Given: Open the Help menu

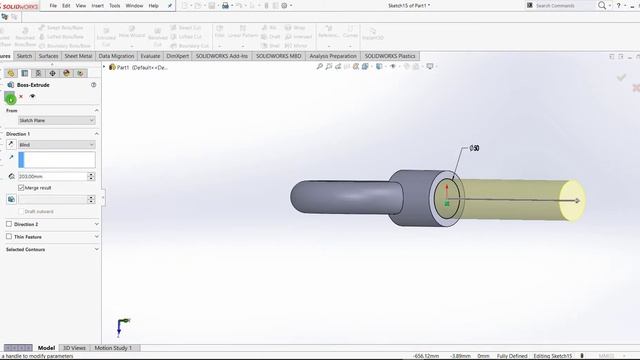Looking at the screenshot, I should click(x=153, y=6).
